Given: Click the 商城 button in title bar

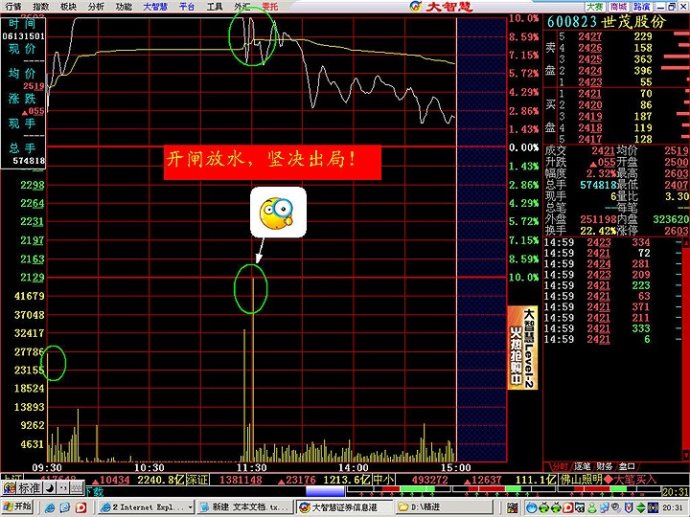Looking at the screenshot, I should coord(618,6).
